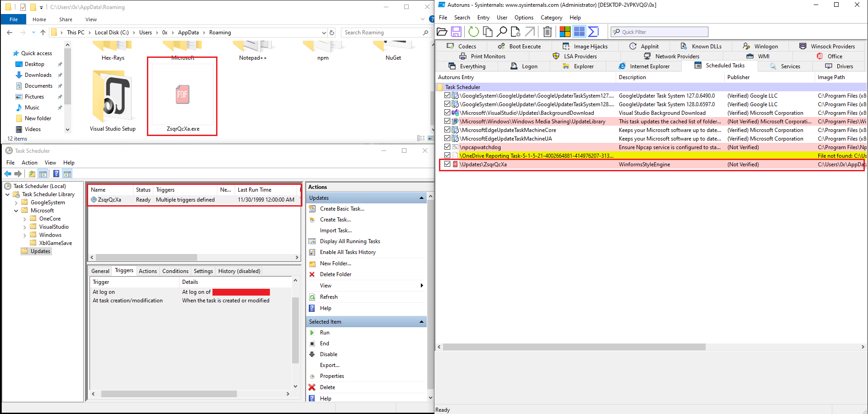Click Delete Folder action
This screenshot has height=414, width=868.
pyautogui.click(x=335, y=274)
